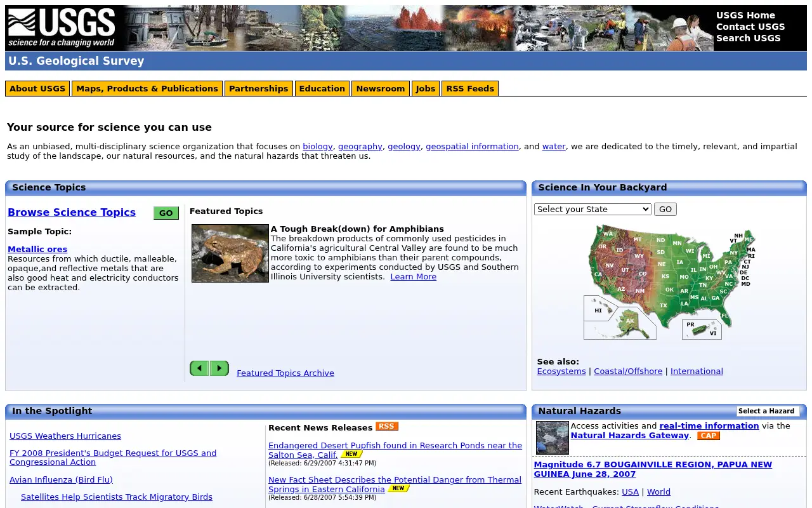The image size is (812, 508).
Task: Open the amphibian toad photo thumbnail
Action: point(230,253)
